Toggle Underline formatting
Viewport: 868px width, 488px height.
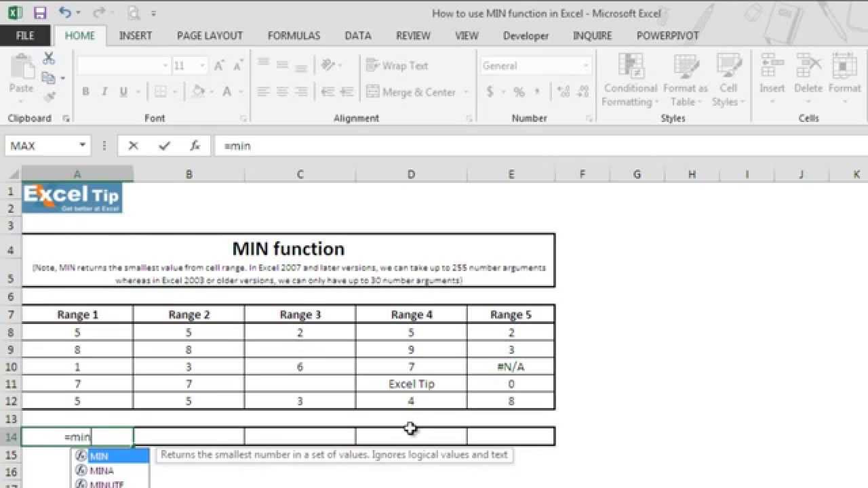pos(123,92)
